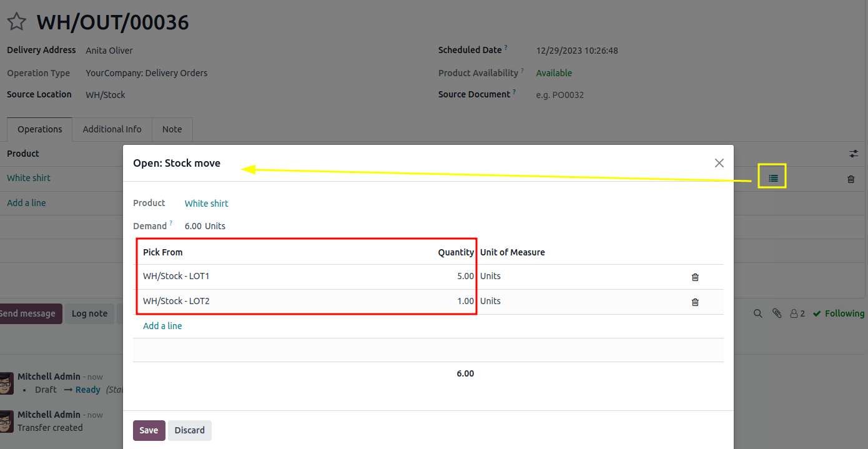Viewport: 868px width, 449px height.
Task: Click Mitchell Admin's avatar in the chatter
Action: (7, 383)
